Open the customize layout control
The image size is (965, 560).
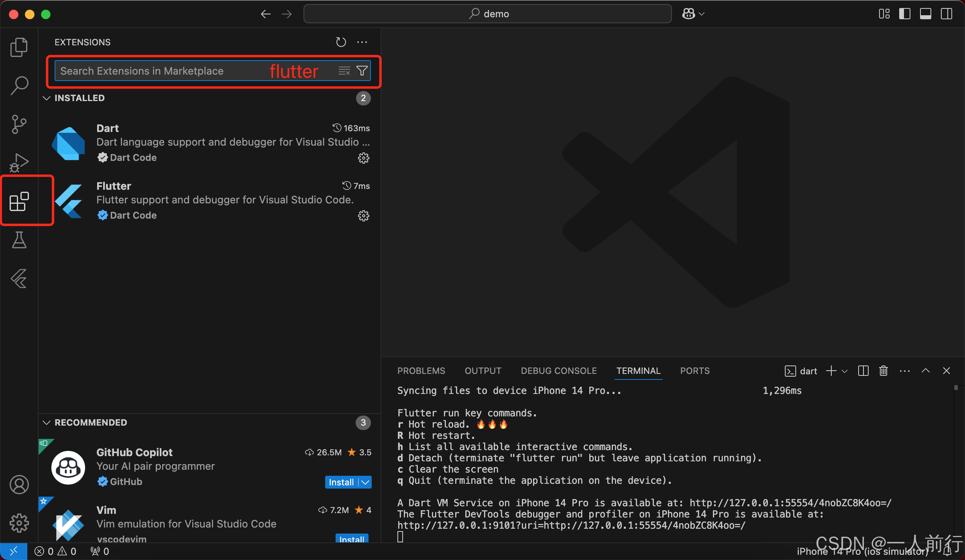click(884, 14)
